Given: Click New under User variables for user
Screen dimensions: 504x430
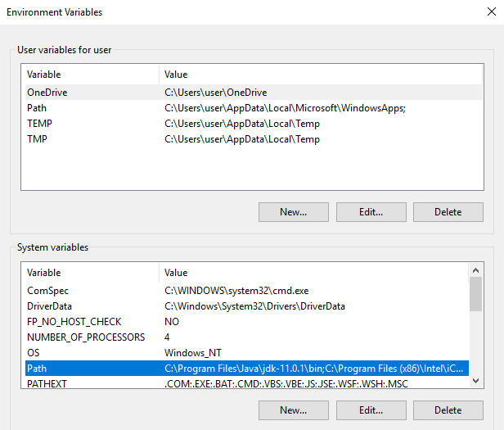Looking at the screenshot, I should click(294, 212).
